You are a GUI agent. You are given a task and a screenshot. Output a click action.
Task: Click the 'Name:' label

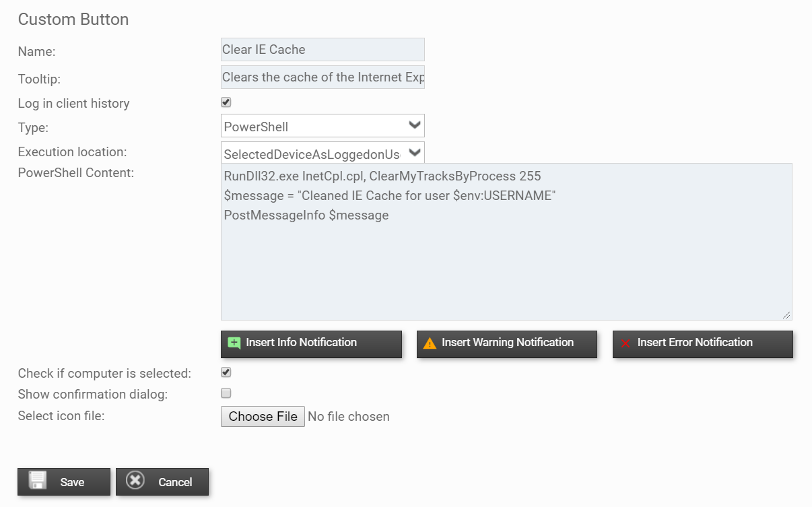pyautogui.click(x=36, y=51)
